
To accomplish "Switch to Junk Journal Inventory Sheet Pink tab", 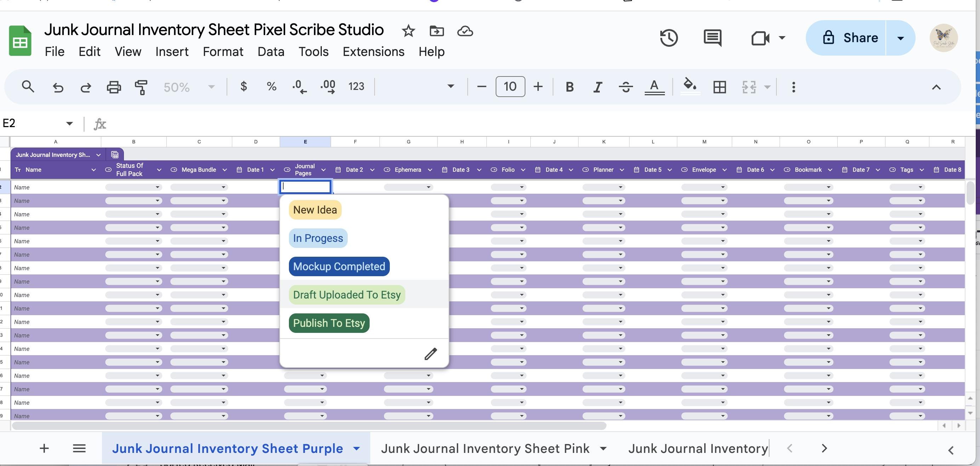I will (485, 448).
